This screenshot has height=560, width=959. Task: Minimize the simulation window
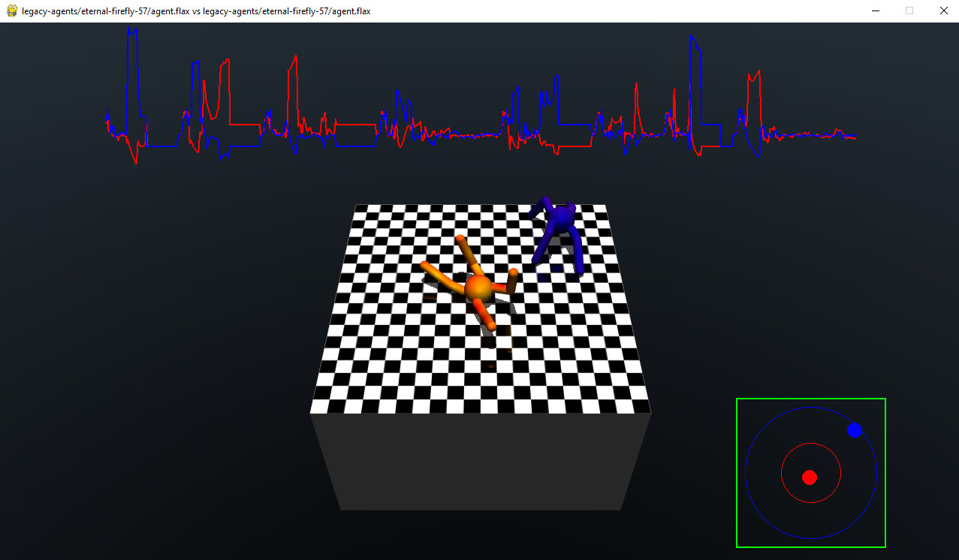point(875,11)
